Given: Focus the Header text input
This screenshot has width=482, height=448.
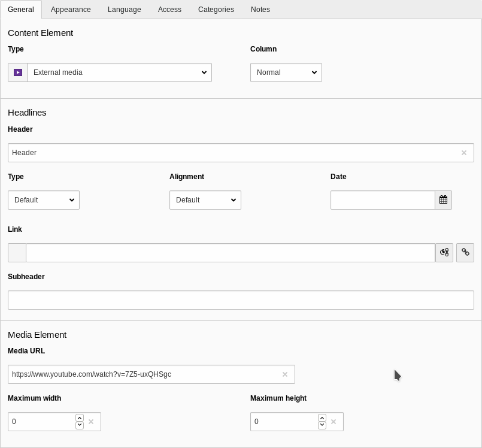Looking at the screenshot, I should [x=180, y=153].
